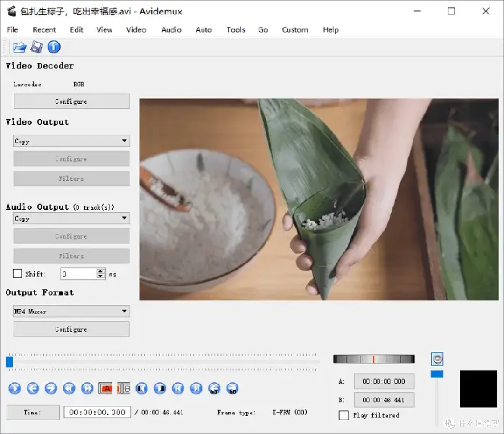Jump forward 60 seconds

(232, 388)
